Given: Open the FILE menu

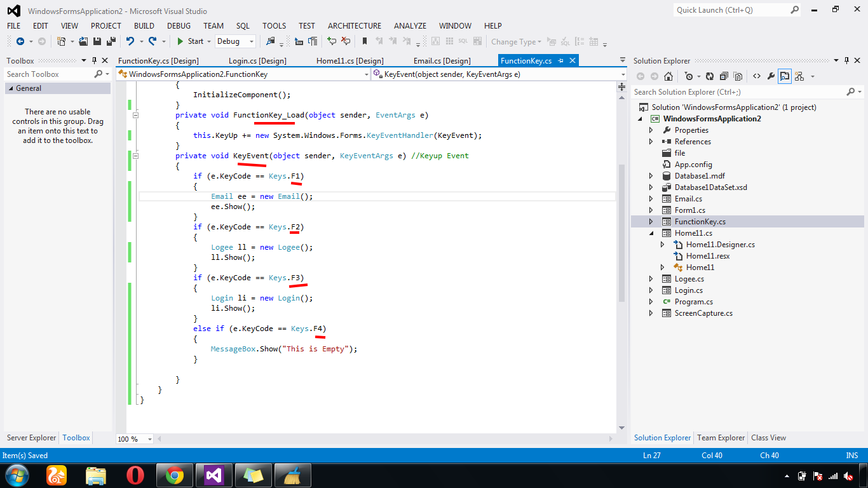Looking at the screenshot, I should 14,25.
